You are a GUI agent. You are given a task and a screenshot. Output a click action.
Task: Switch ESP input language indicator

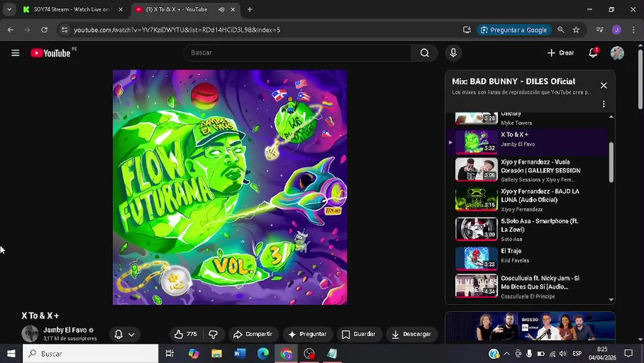click(x=577, y=354)
